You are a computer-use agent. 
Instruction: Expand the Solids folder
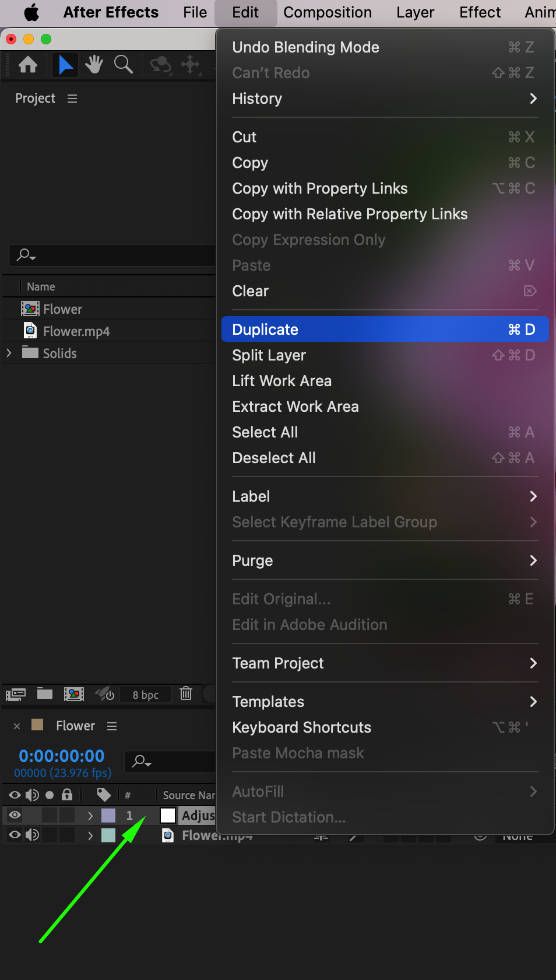tap(9, 353)
